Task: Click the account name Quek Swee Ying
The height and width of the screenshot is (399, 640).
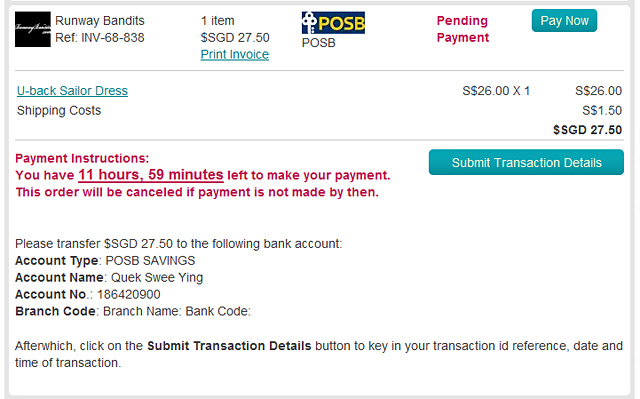Action: (x=157, y=277)
